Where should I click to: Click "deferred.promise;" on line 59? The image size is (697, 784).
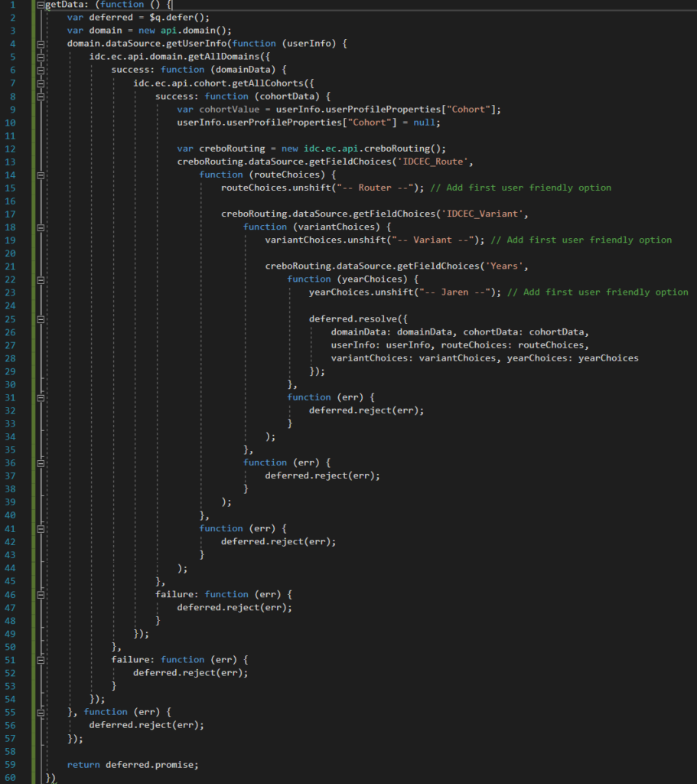[152, 765]
